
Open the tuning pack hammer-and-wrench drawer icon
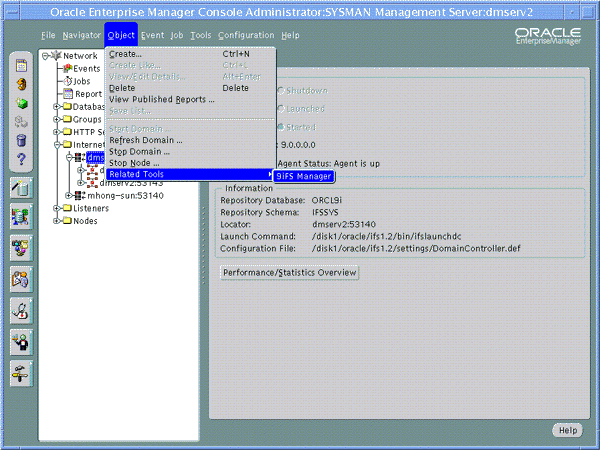21,373
